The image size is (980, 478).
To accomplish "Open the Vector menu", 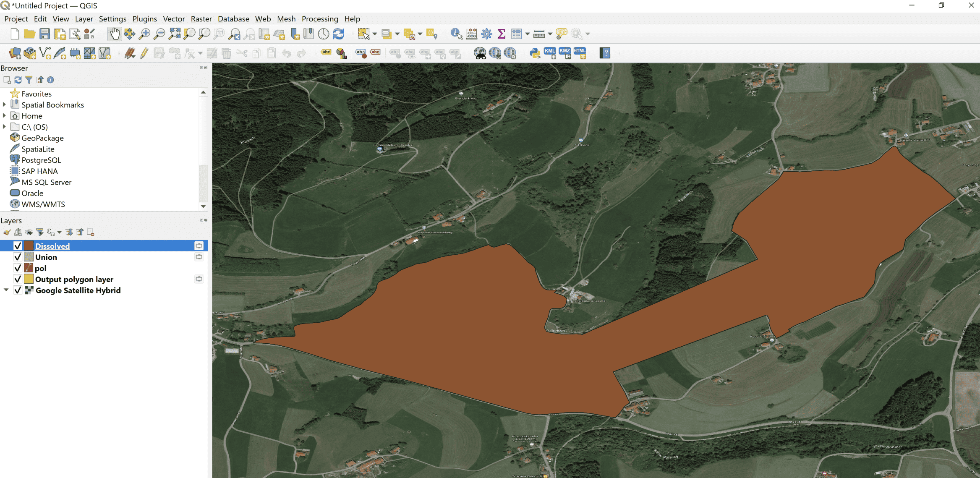I will coord(173,19).
